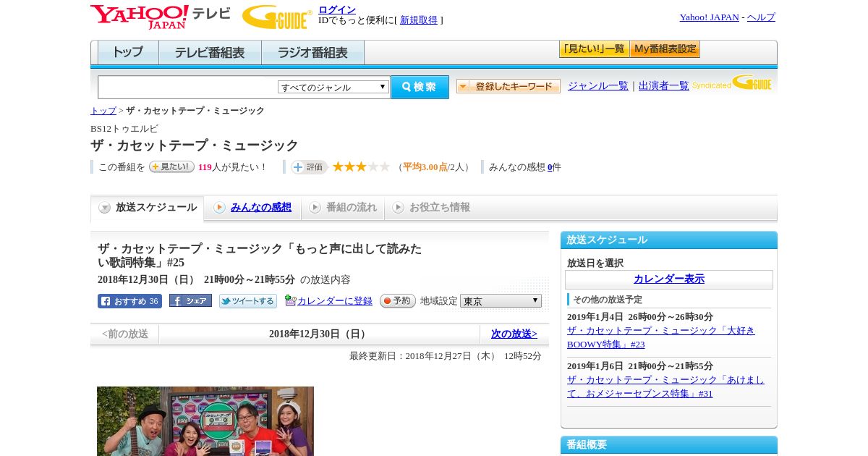Open the ヘルプ link
This screenshot has width=868, height=456.
point(761,17)
